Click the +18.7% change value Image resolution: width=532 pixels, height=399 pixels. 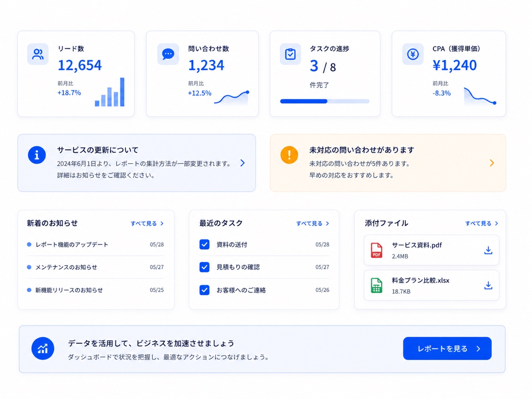point(69,93)
